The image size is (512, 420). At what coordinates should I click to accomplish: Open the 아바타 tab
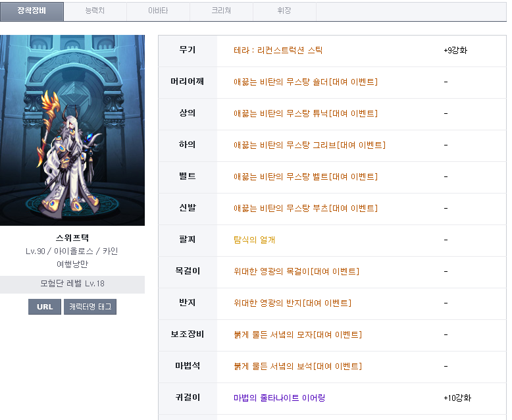[x=158, y=11]
